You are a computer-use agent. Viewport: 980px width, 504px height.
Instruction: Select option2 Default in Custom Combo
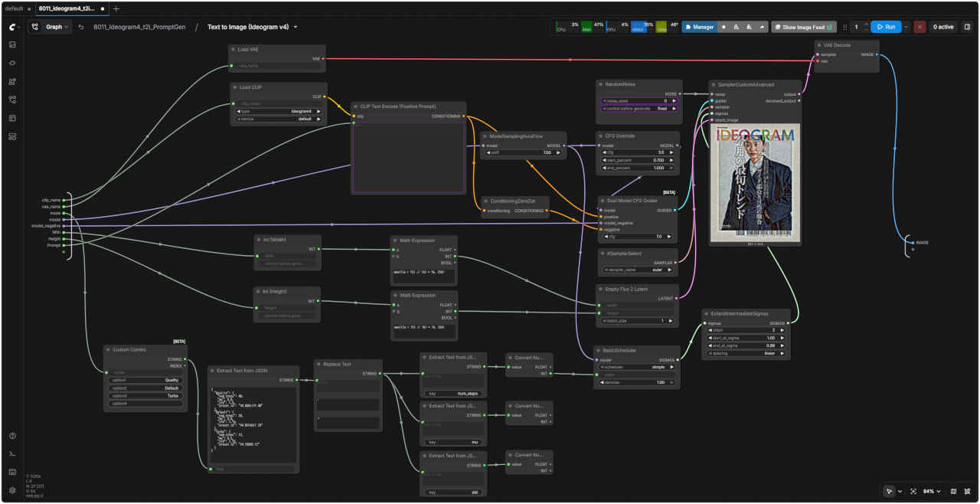(145, 388)
